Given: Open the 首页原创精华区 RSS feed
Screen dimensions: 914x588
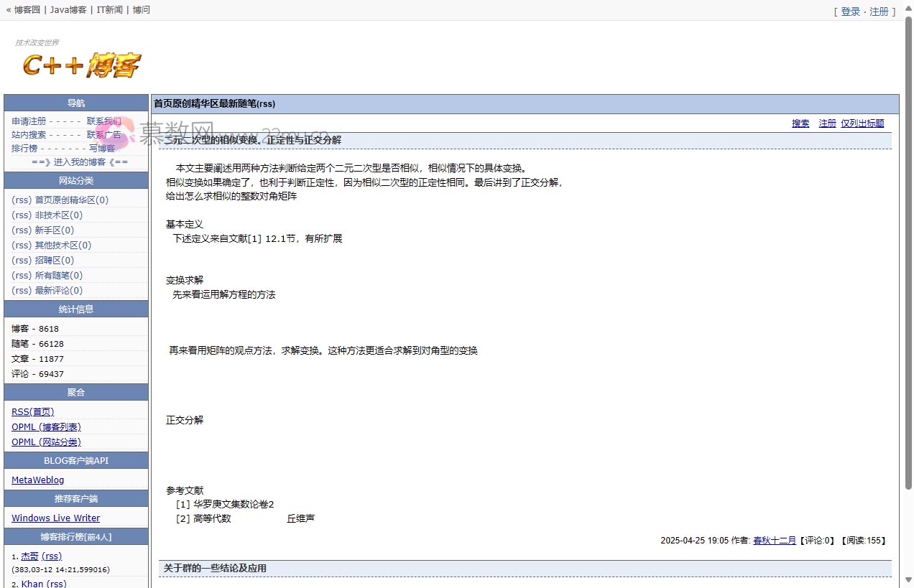Looking at the screenshot, I should tap(21, 200).
